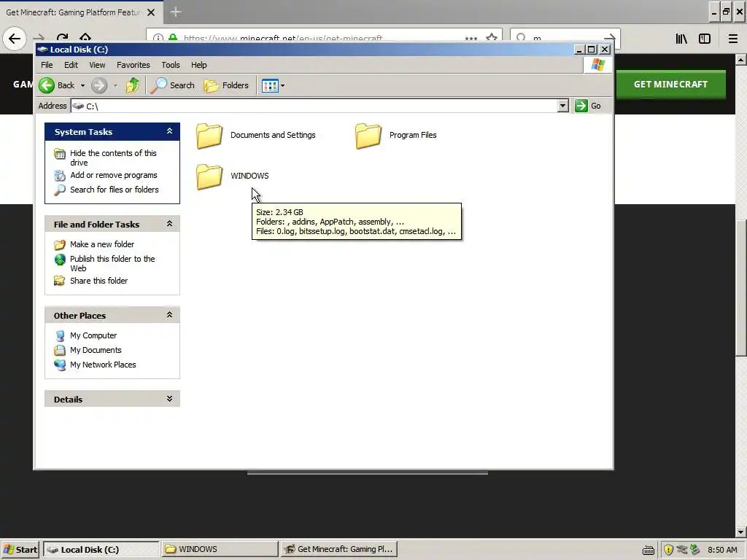Click Search for files or folders link

[x=115, y=190]
